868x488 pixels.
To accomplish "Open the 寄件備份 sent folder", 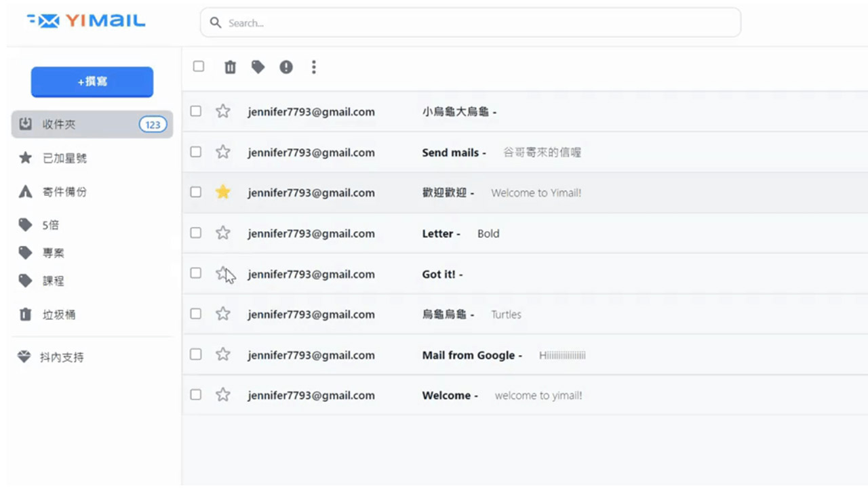I will (64, 192).
